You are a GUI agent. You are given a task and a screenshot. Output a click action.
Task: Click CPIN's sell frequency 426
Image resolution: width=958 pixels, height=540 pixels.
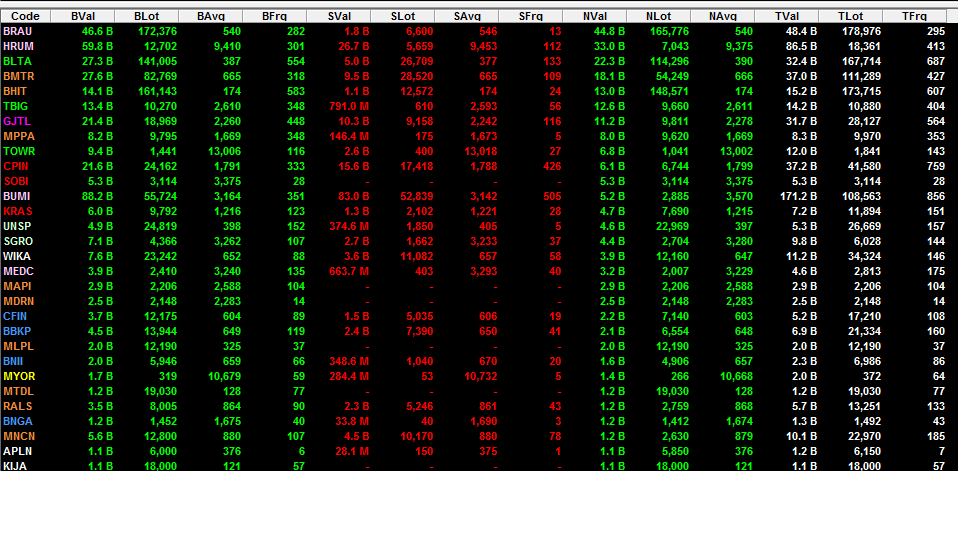point(552,166)
